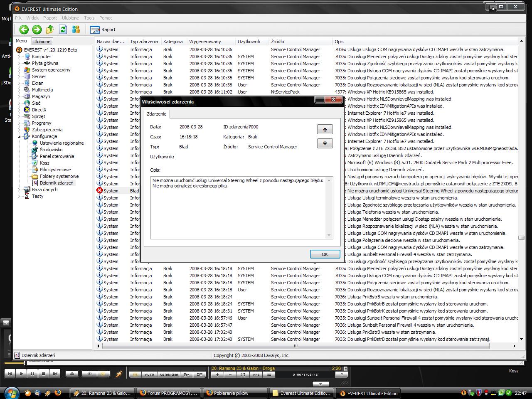This screenshot has height=399, width=532.
Task: Switch to the Ulubione tab
Action: point(42,42)
